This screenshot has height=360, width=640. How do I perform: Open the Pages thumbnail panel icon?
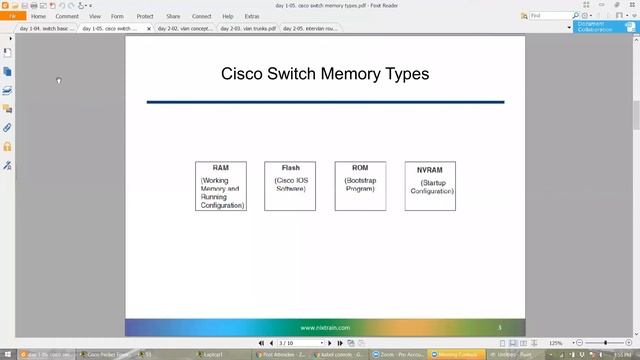(x=7, y=72)
